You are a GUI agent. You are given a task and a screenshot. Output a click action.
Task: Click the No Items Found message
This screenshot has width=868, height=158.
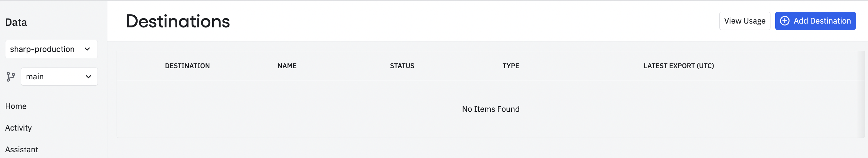coord(491,109)
